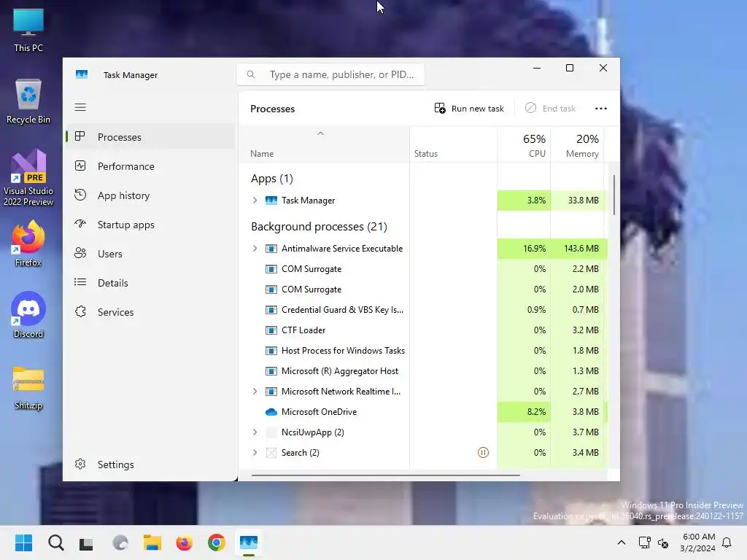Select the Shit.zip file on desktop
Image resolution: width=747 pixels, height=560 pixels.
tap(28, 388)
